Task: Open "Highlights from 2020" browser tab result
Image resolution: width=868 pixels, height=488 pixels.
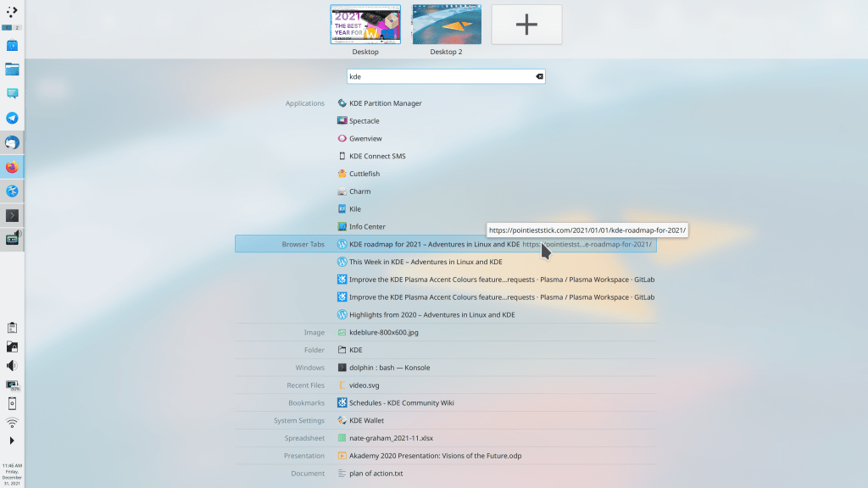Action: [431, 315]
